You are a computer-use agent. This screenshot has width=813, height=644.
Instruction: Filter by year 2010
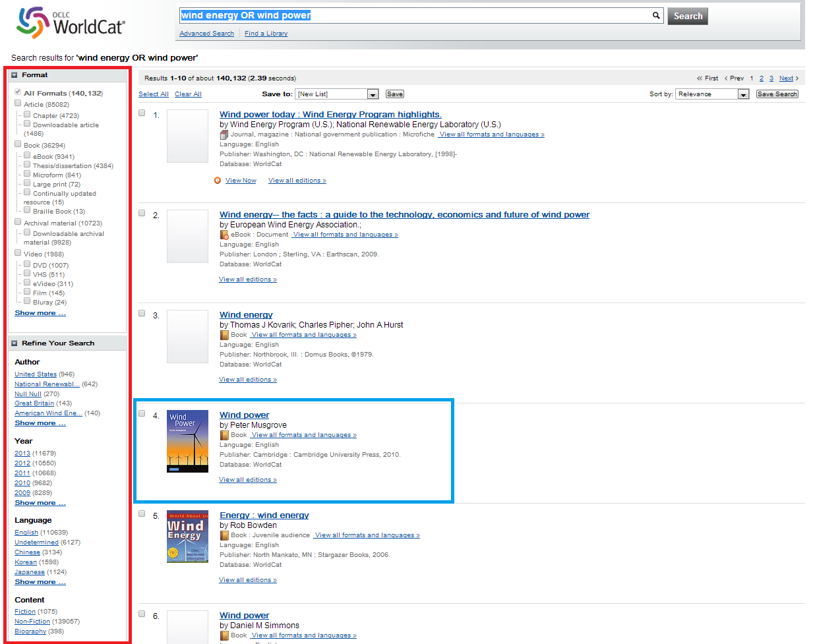tap(22, 483)
